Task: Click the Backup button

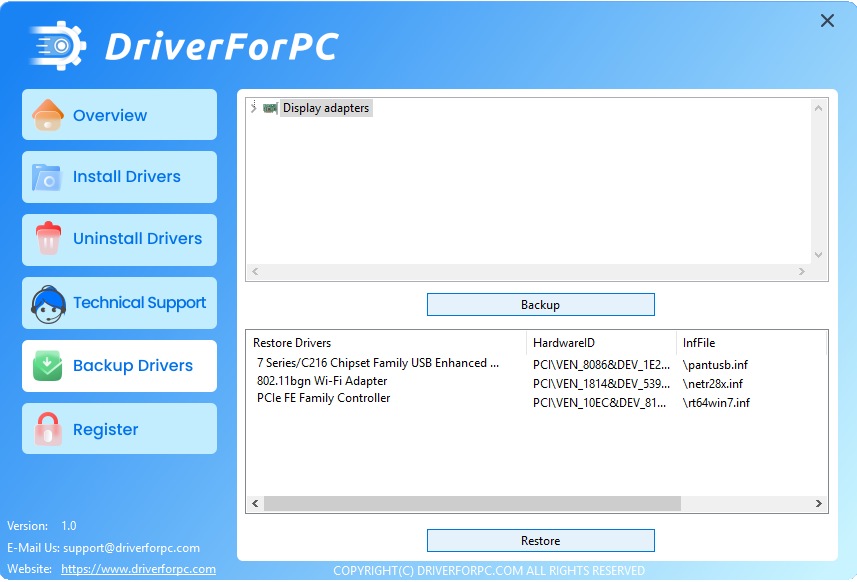Action: 541,305
